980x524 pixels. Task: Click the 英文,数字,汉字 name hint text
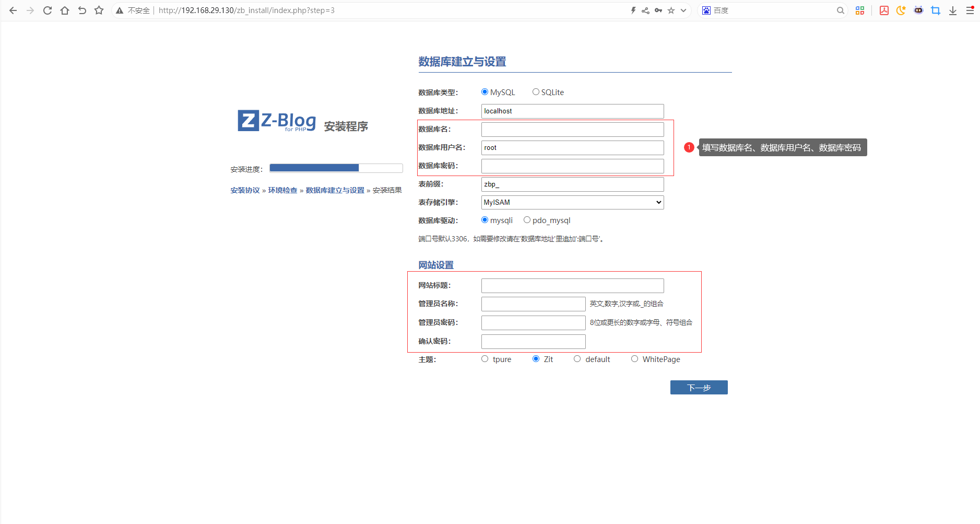627,304
